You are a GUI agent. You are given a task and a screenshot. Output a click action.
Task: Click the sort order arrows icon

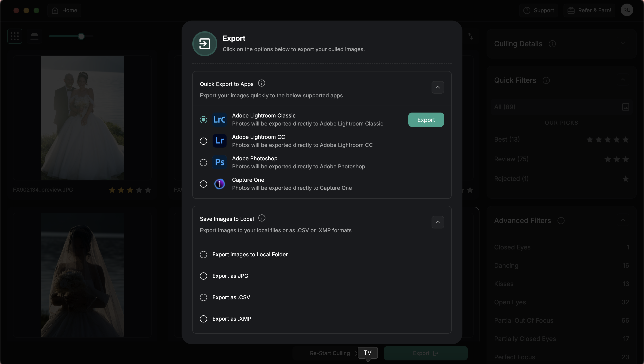[x=470, y=36]
